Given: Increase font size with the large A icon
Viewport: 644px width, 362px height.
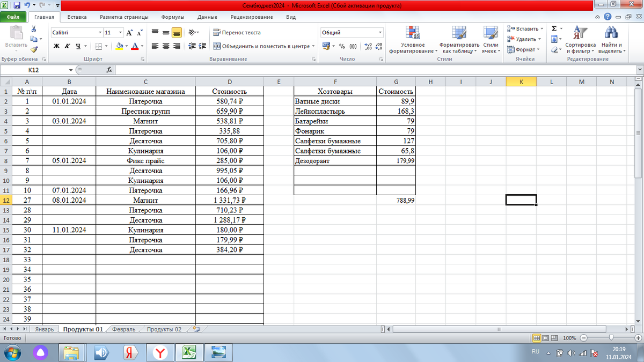Looking at the screenshot, I should 130,33.
